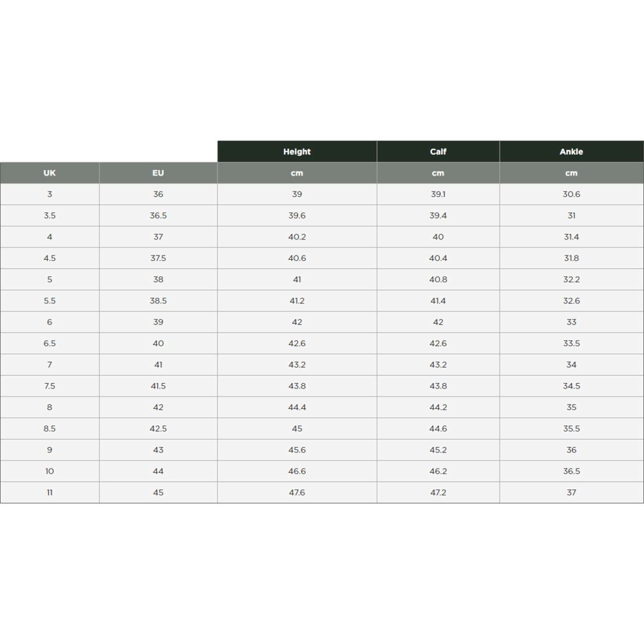Click calf value 40.4
This screenshot has height=644, width=644.
pos(438,258)
